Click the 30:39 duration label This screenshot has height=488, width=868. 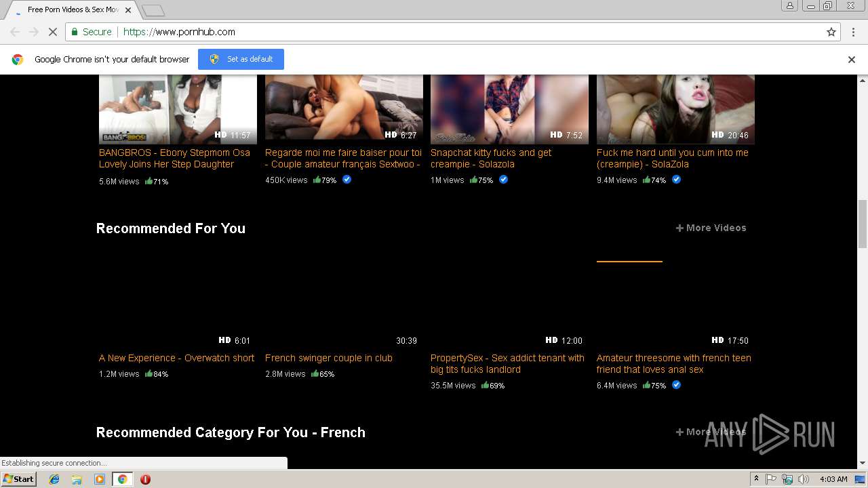point(406,340)
